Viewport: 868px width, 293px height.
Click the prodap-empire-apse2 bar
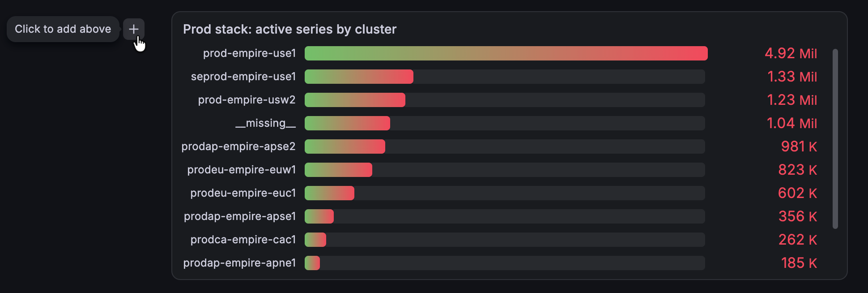coord(345,146)
